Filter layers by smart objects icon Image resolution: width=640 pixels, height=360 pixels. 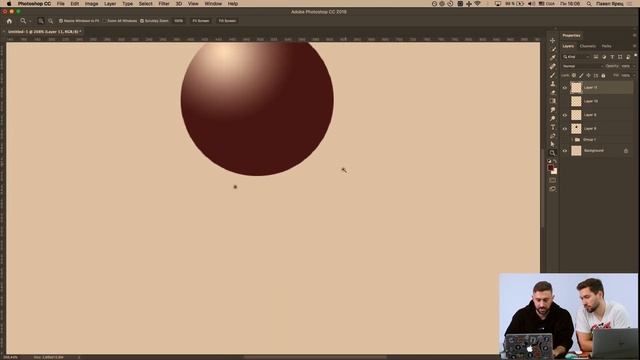click(628, 57)
